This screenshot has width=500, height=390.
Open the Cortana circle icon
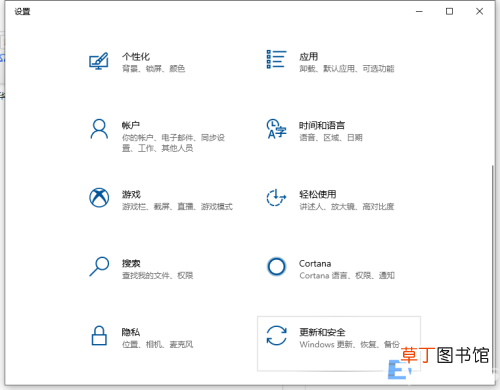point(276,267)
